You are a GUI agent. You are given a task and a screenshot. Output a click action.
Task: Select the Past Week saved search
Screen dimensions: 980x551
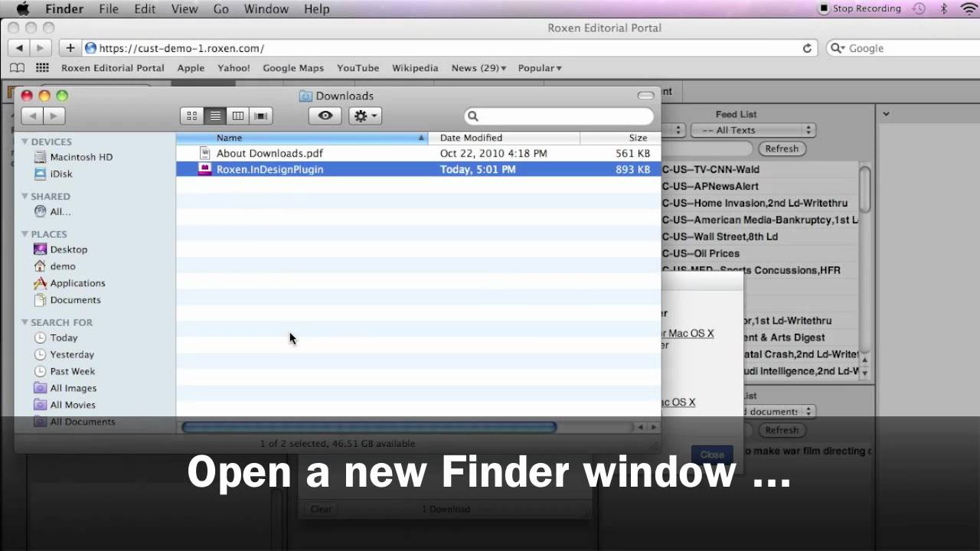tap(65, 371)
